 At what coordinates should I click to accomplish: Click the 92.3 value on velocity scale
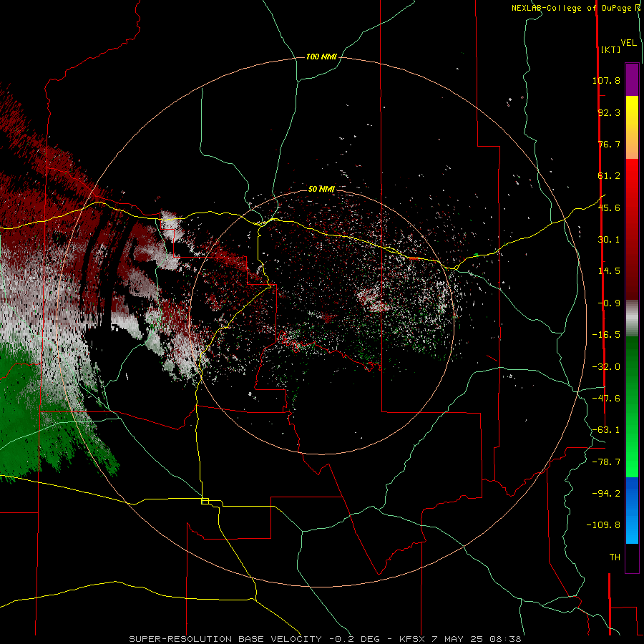609,112
